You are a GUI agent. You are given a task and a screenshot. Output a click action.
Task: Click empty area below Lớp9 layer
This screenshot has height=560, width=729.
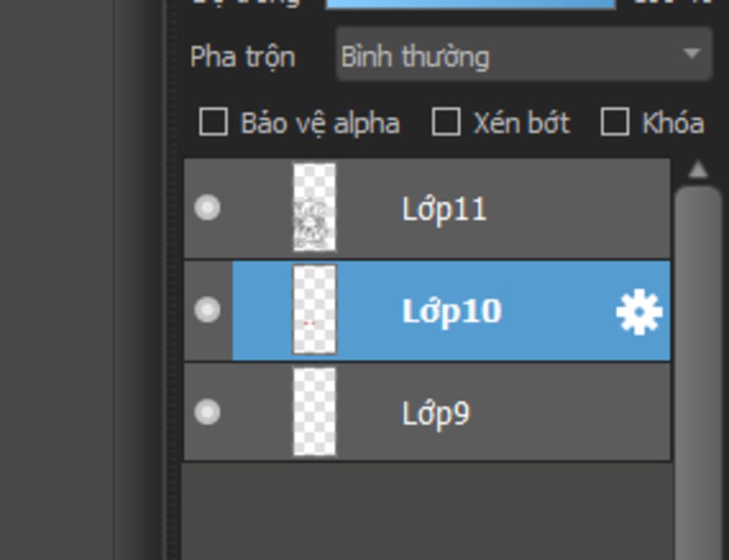(x=427, y=511)
